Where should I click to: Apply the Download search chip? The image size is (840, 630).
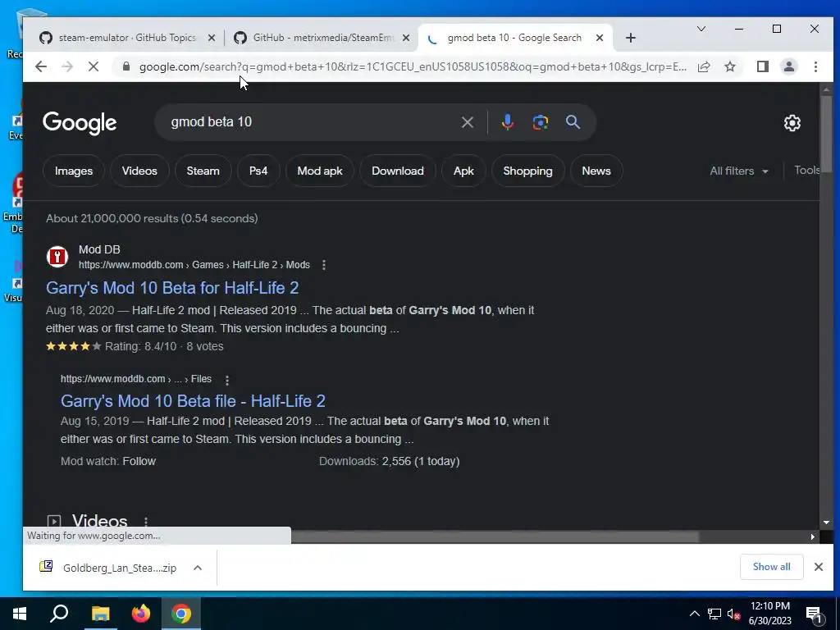coord(398,171)
